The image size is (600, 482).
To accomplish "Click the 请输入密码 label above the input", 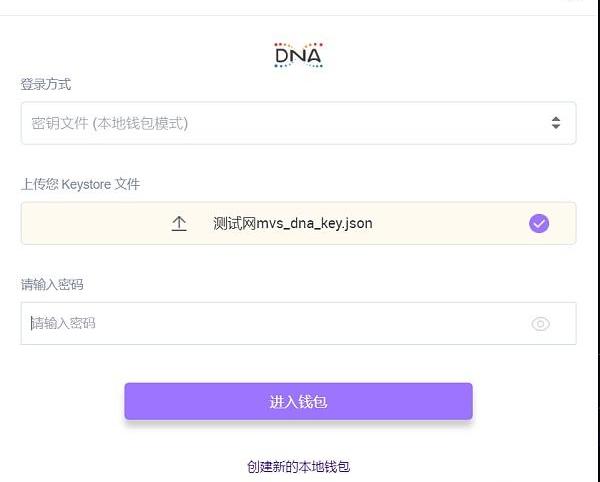I will [x=52, y=285].
